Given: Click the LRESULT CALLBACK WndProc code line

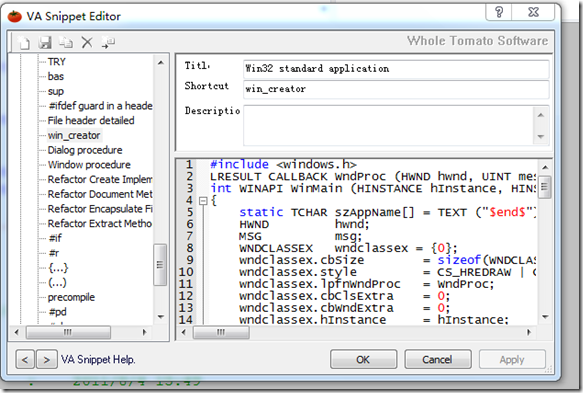Looking at the screenshot, I should pos(373,176).
